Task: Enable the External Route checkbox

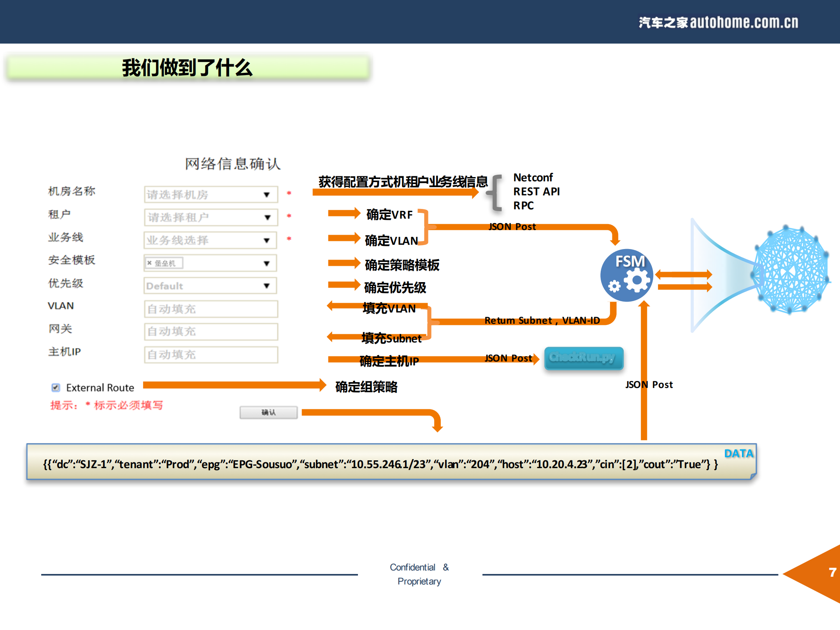Action: pyautogui.click(x=56, y=387)
